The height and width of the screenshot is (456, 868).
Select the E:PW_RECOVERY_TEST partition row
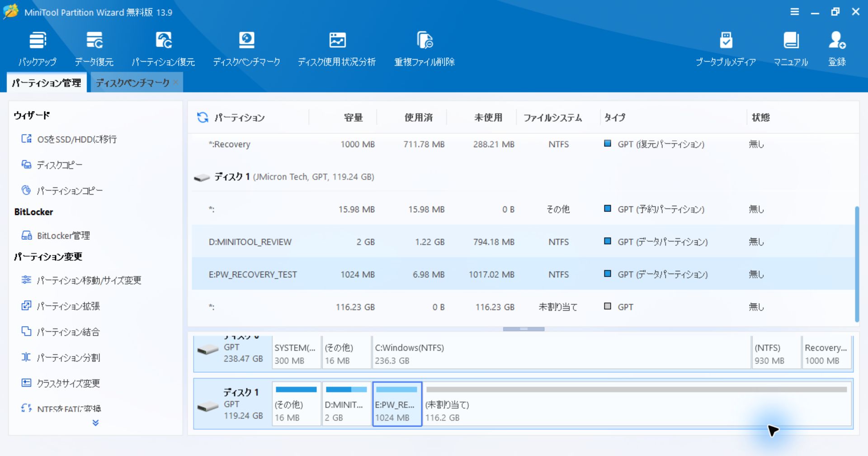(x=523, y=274)
